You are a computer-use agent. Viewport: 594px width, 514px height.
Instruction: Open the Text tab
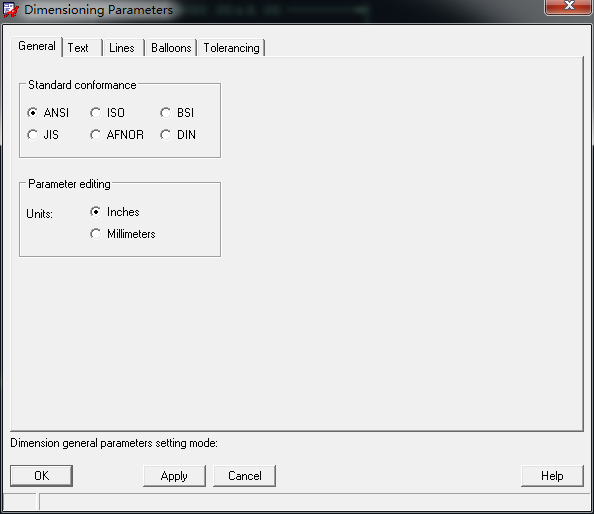pyautogui.click(x=82, y=48)
